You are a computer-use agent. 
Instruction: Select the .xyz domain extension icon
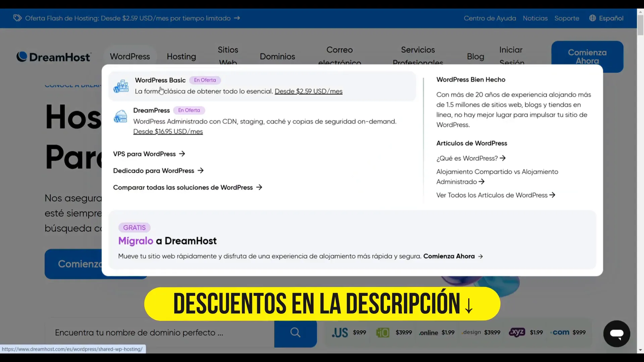(517, 332)
